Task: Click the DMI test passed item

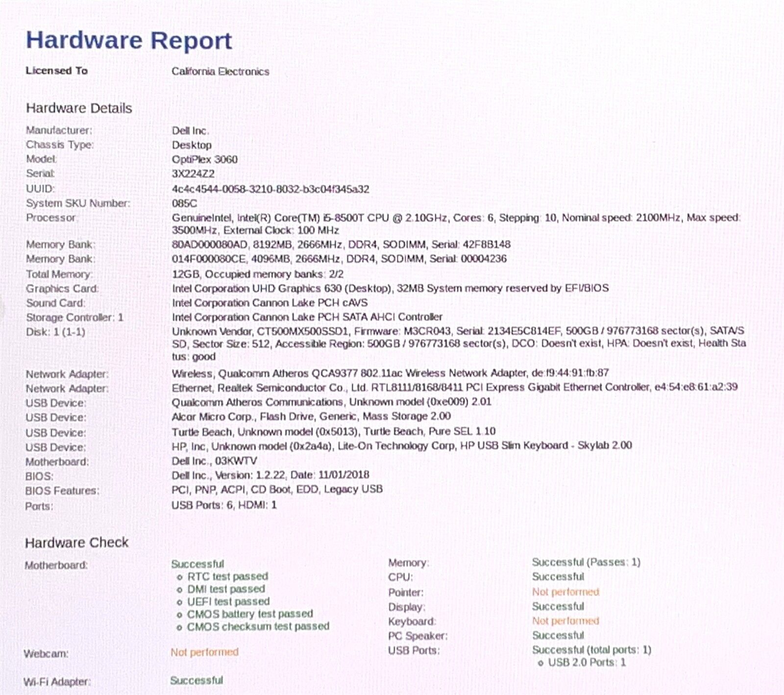Action: 226,589
